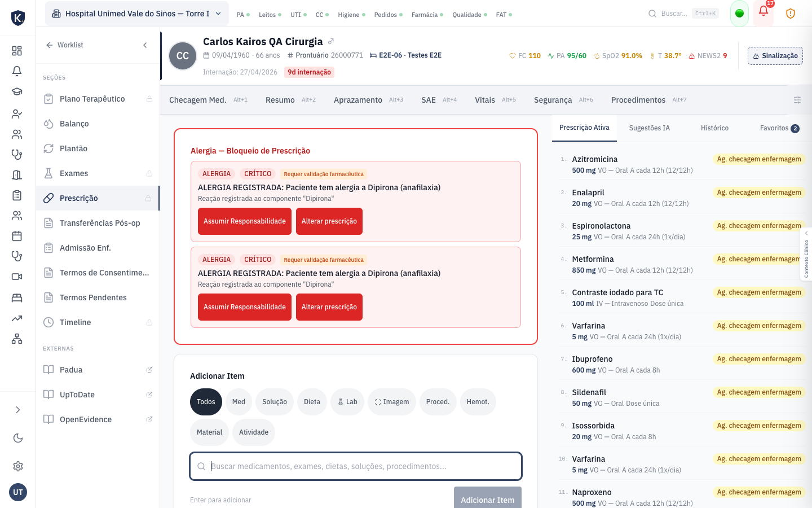Image resolution: width=812 pixels, height=508 pixels.
Task: Open the UTI link in the top bar
Action: (x=298, y=15)
